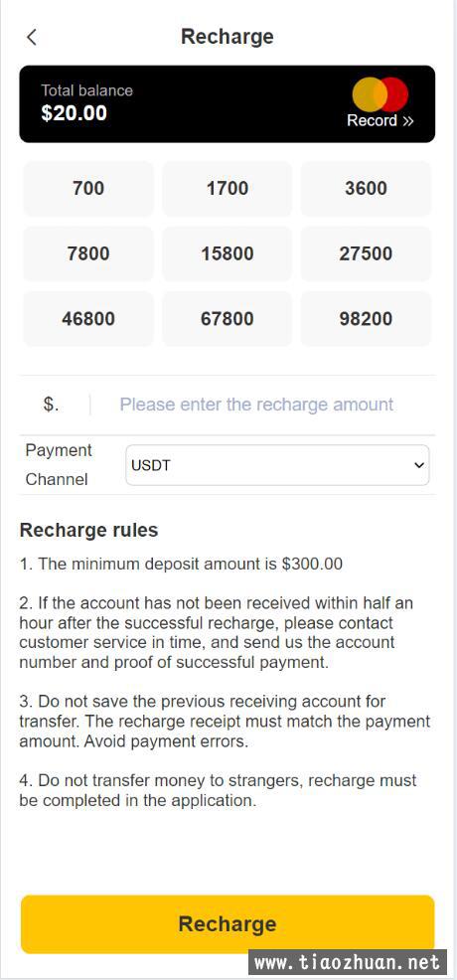Click the Recharge rules heading
Viewport: 457px width, 980px height.
88,531
